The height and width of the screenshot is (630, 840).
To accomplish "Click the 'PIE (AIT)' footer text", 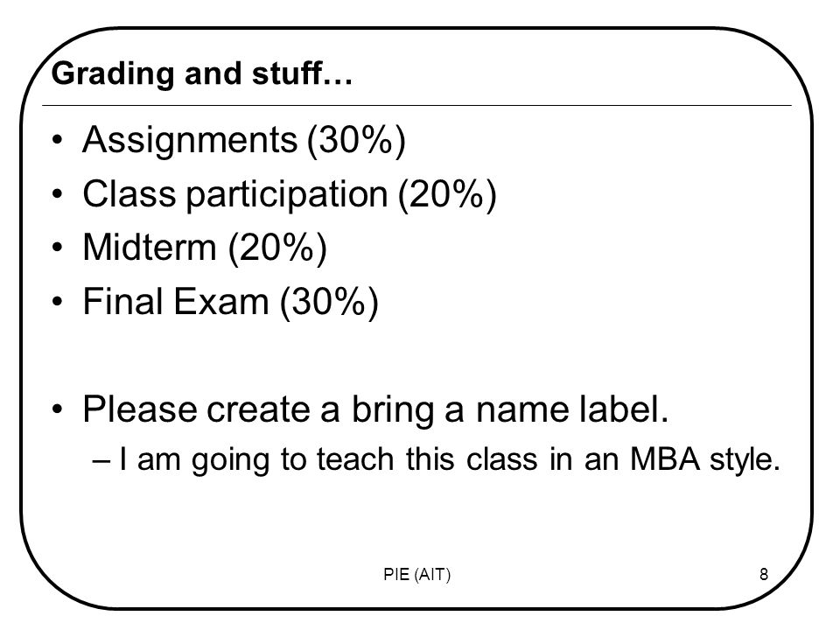I will pos(416,574).
